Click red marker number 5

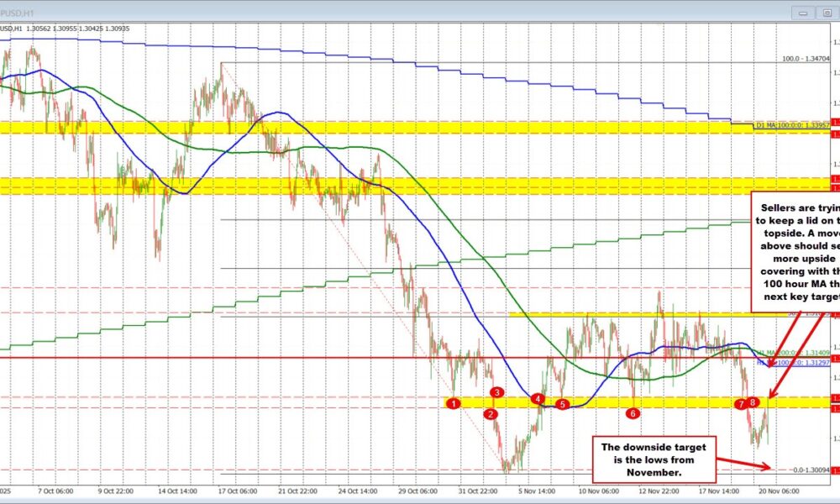(564, 404)
